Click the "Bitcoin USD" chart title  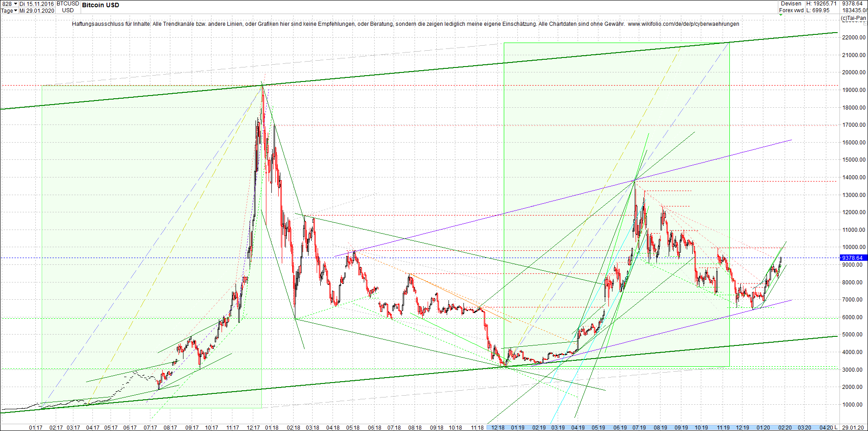(100, 5)
